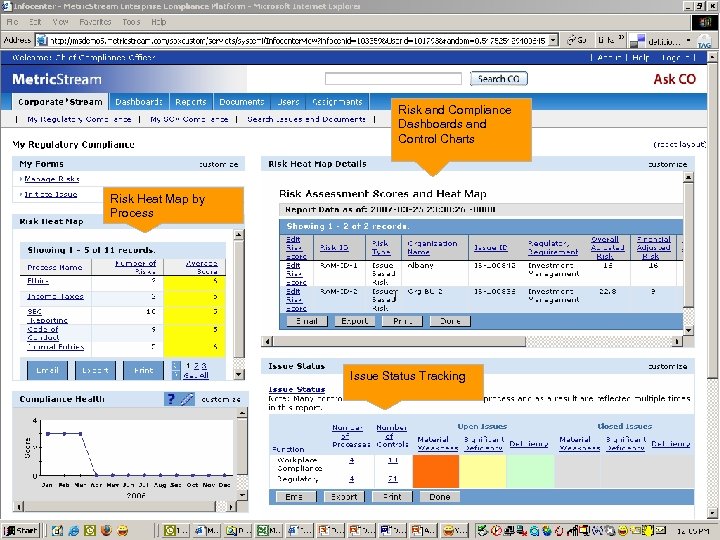Click the customize link in the My Forms header
The width and height of the screenshot is (720, 540).
point(219,164)
